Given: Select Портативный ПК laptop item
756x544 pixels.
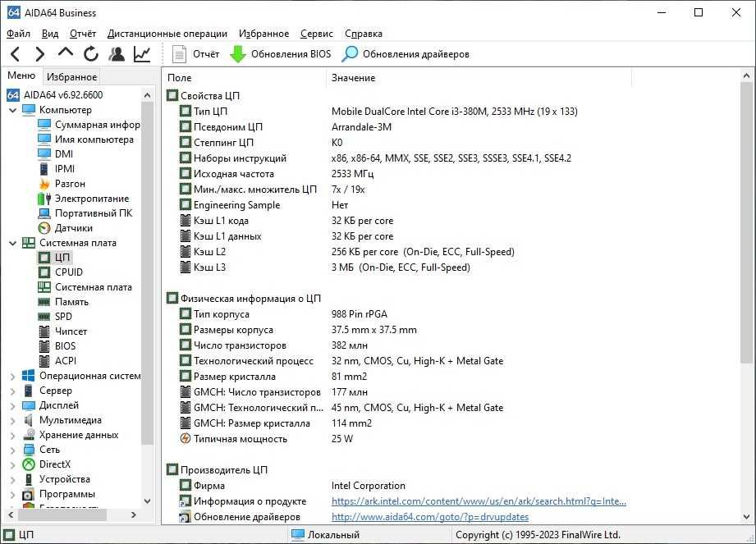Looking at the screenshot, I should click(x=85, y=213).
